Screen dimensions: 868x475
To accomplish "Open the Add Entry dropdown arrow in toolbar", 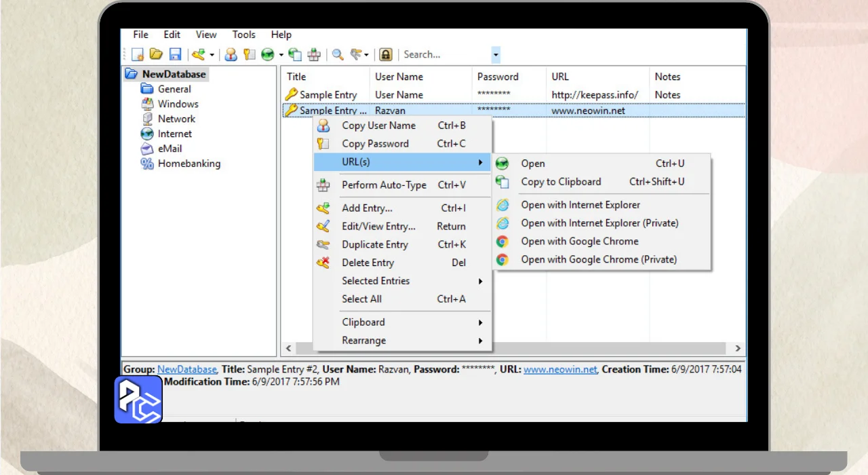I will [212, 55].
